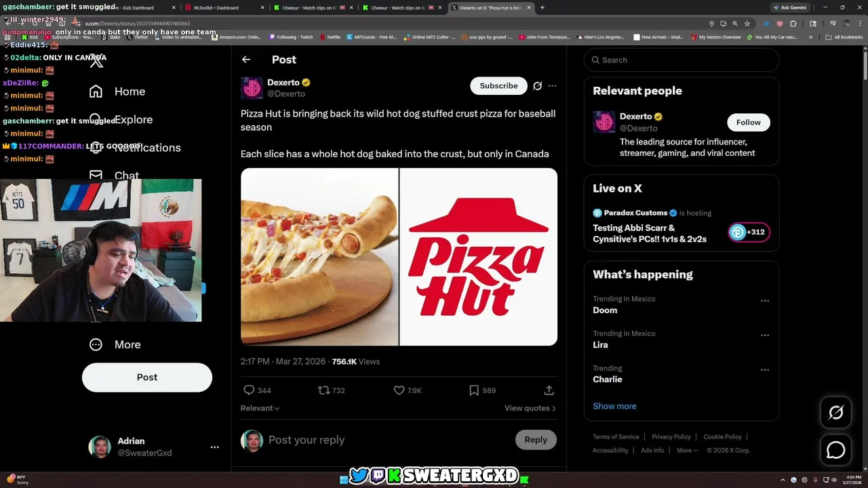Screen dimensions: 868x488
Task: Open hot dog crust pizza photo
Action: [319, 257]
